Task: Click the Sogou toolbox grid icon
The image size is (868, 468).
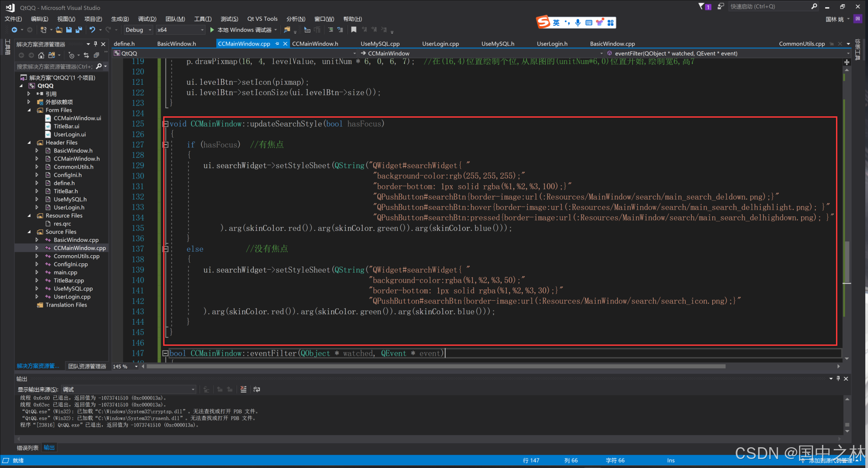Action: tap(611, 23)
